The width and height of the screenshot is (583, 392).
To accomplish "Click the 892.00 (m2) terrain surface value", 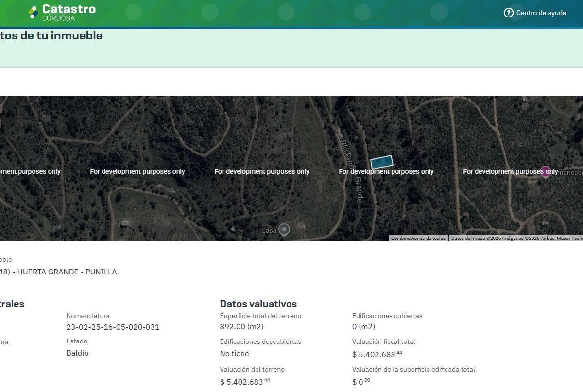I will coord(241,327).
